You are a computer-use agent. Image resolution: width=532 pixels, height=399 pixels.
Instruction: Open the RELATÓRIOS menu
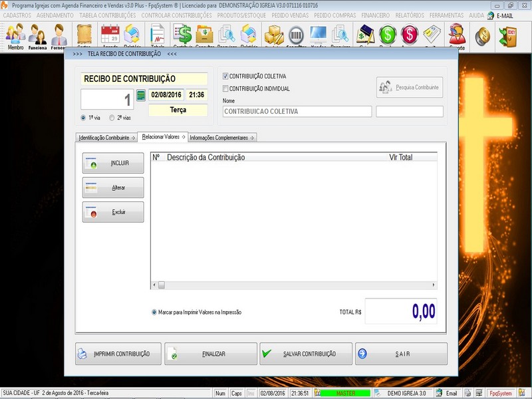410,15
